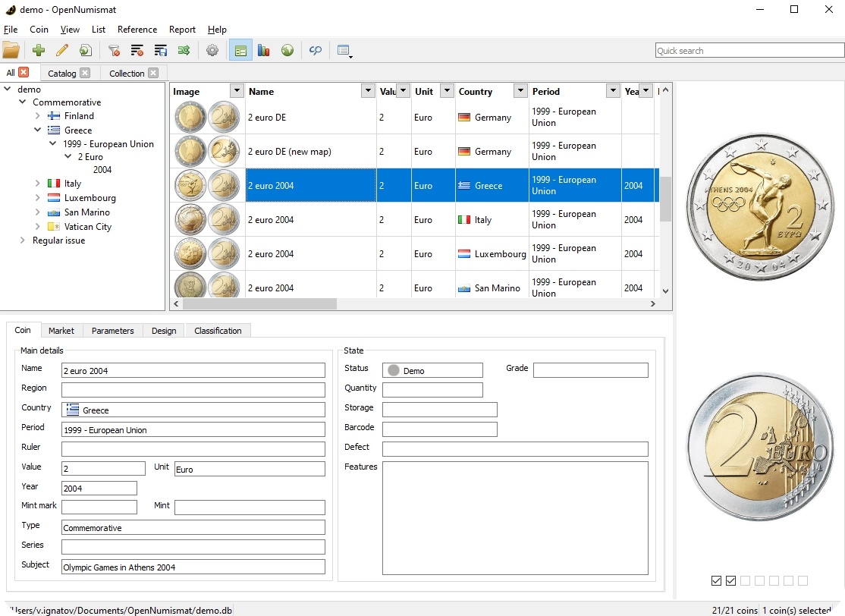845x616 pixels.
Task: Click the Italy flag in the table row
Action: point(464,219)
